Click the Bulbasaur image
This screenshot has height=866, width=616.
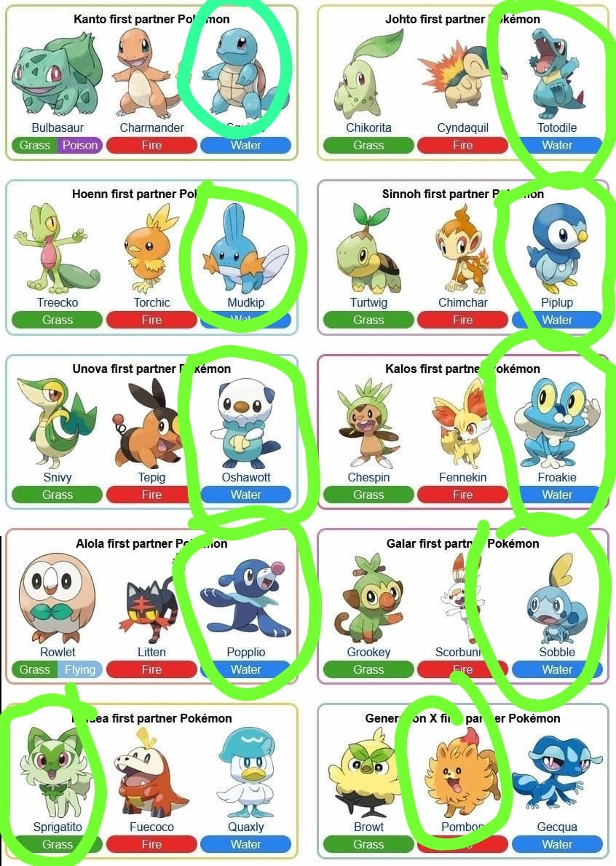[x=57, y=74]
